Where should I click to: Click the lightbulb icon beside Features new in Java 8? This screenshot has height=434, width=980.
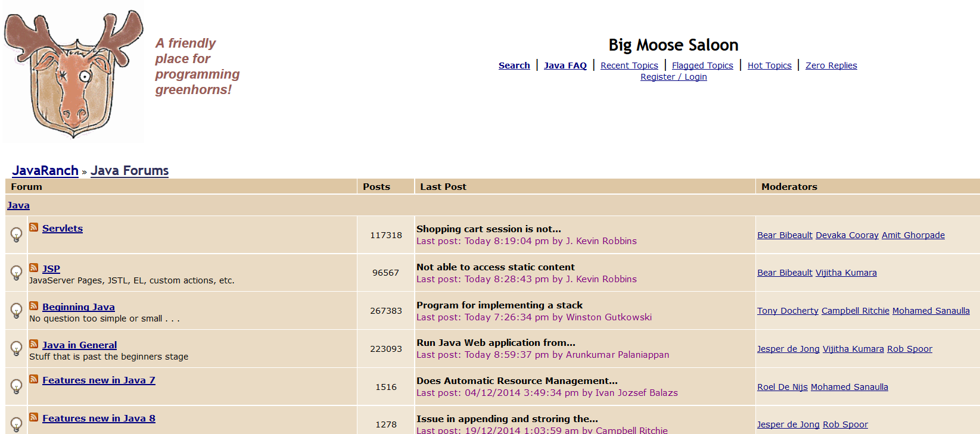tap(17, 424)
